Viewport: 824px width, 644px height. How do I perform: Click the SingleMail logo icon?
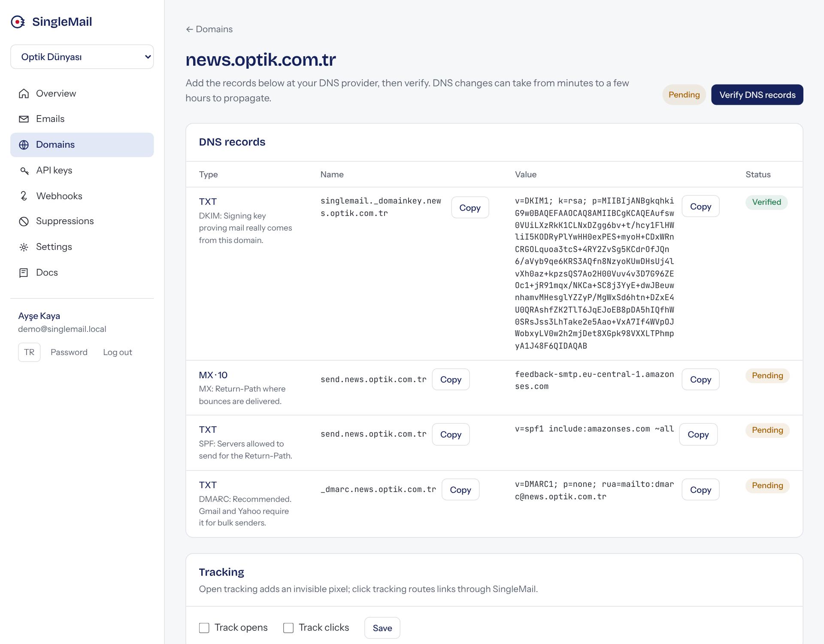18,22
